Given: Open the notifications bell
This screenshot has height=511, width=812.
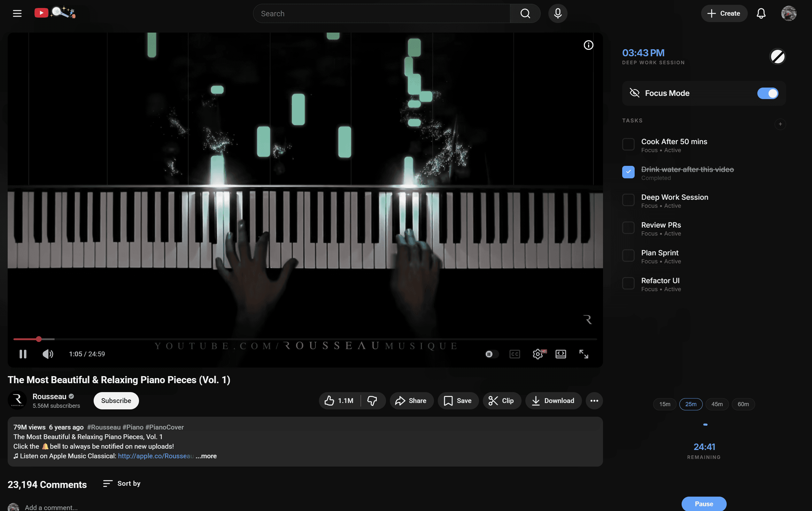Looking at the screenshot, I should [x=761, y=13].
